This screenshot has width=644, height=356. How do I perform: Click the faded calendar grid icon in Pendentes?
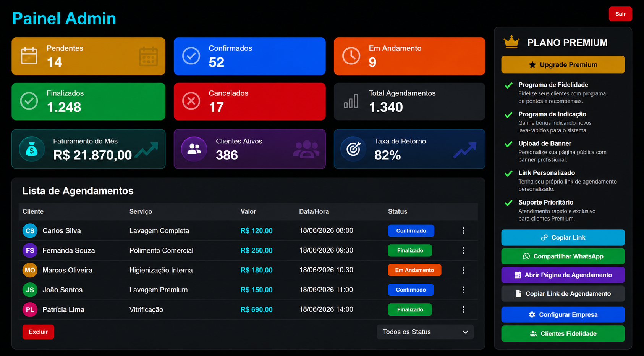(149, 56)
